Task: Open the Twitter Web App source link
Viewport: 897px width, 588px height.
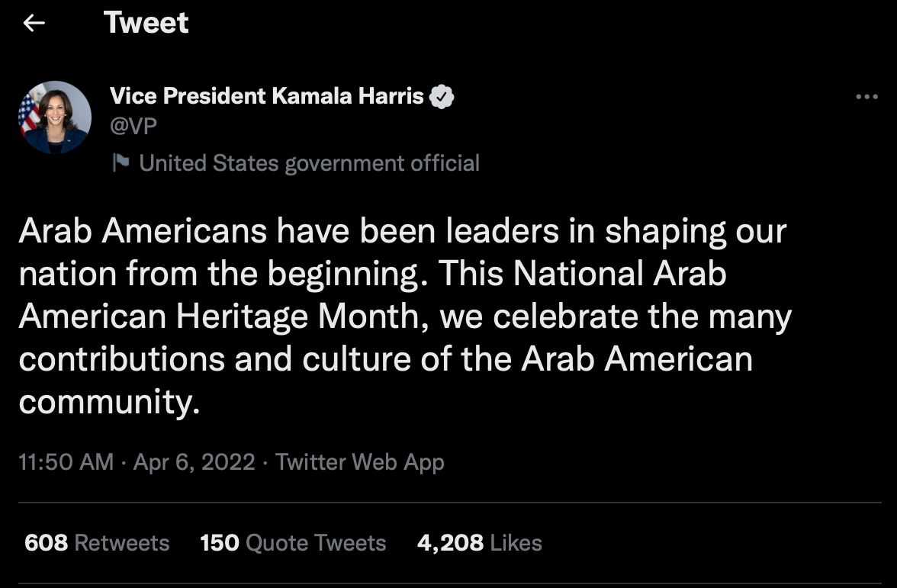Action: point(359,462)
